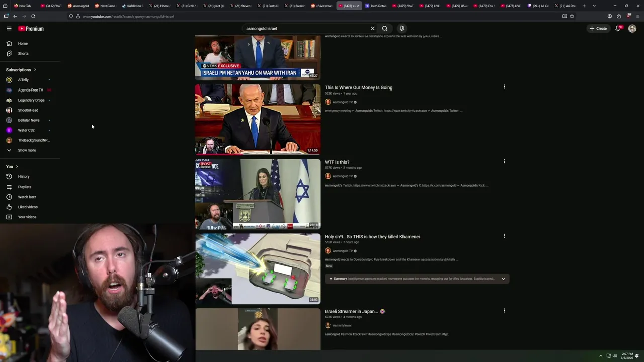
Task: Click Asmongold TV avatar under WTF is this
Action: coord(328,176)
